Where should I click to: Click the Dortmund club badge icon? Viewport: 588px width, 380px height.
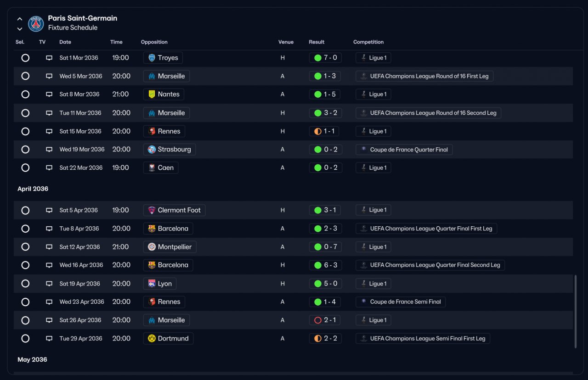pos(152,339)
